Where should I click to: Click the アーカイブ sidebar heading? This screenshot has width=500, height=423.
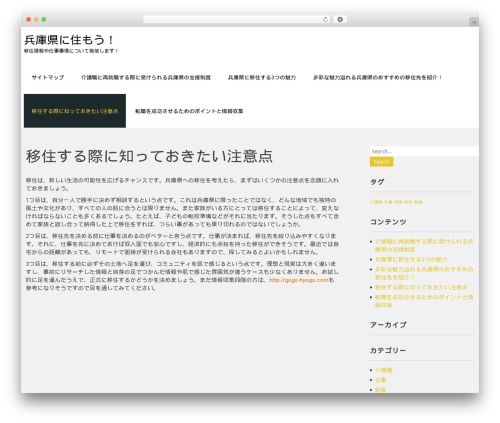pyautogui.click(x=388, y=325)
